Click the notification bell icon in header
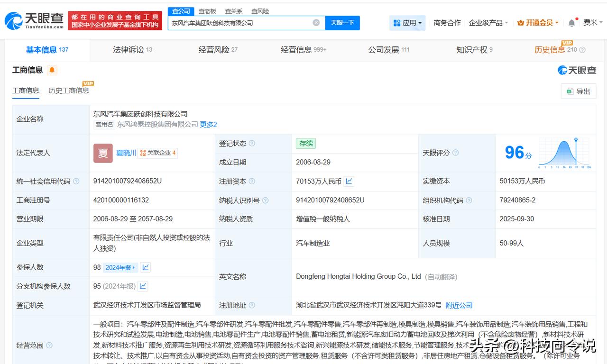607x364 pixels. pyautogui.click(x=572, y=23)
